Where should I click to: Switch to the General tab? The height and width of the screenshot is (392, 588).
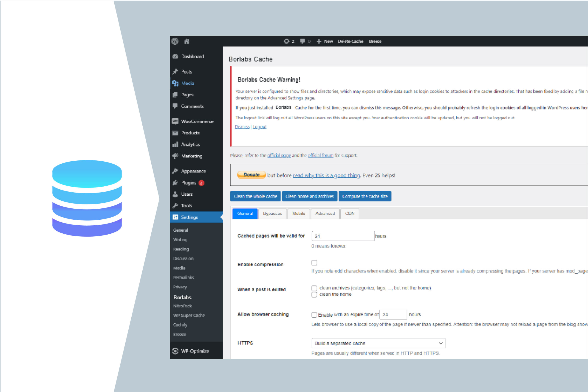tap(245, 214)
